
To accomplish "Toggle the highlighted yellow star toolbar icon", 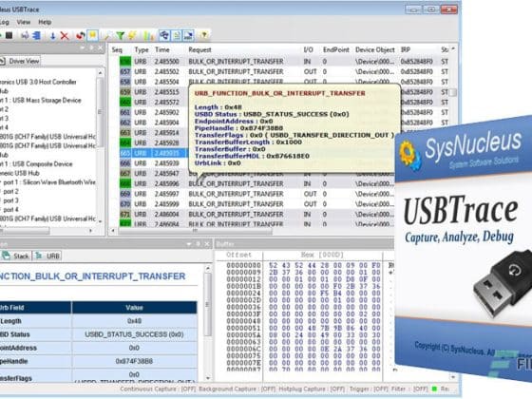I will pos(92,35).
